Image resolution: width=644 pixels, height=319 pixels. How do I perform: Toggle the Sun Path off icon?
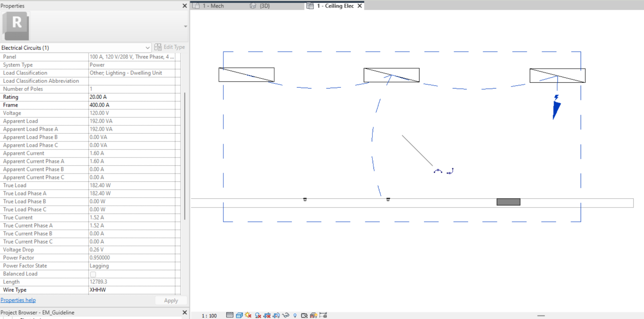pyautogui.click(x=248, y=315)
